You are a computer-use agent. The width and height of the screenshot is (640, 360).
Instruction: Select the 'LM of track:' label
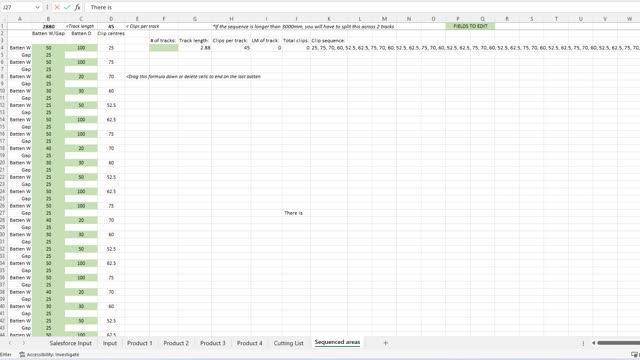265,40
